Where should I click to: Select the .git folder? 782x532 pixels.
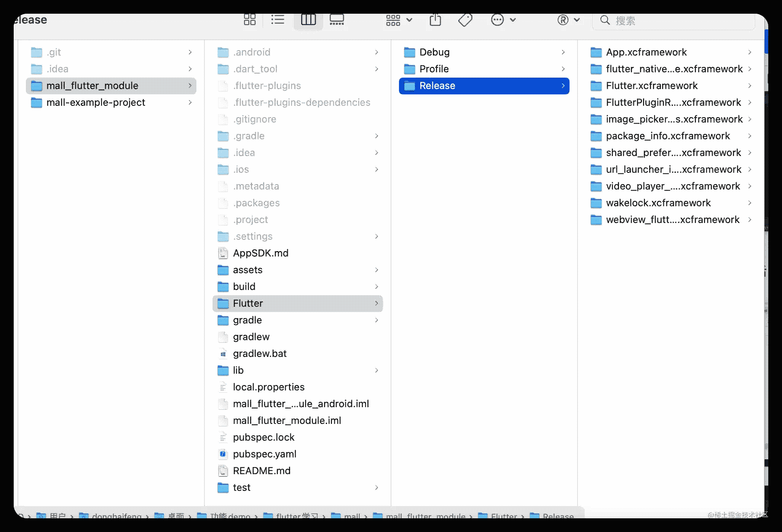[111, 52]
